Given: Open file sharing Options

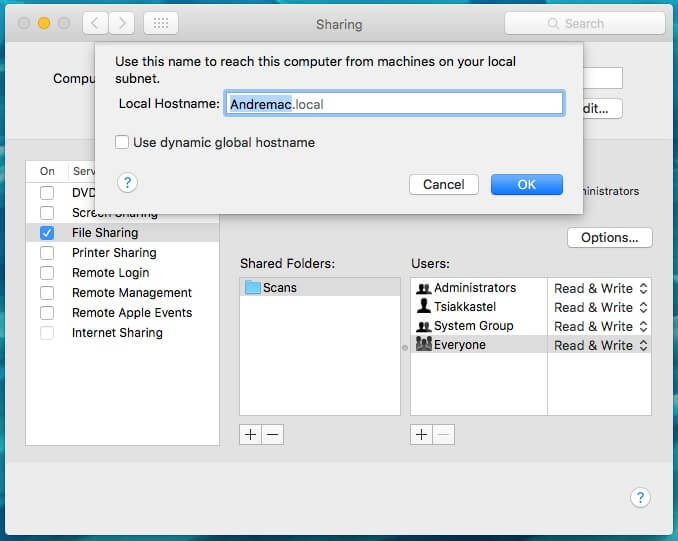Looking at the screenshot, I should [x=609, y=238].
